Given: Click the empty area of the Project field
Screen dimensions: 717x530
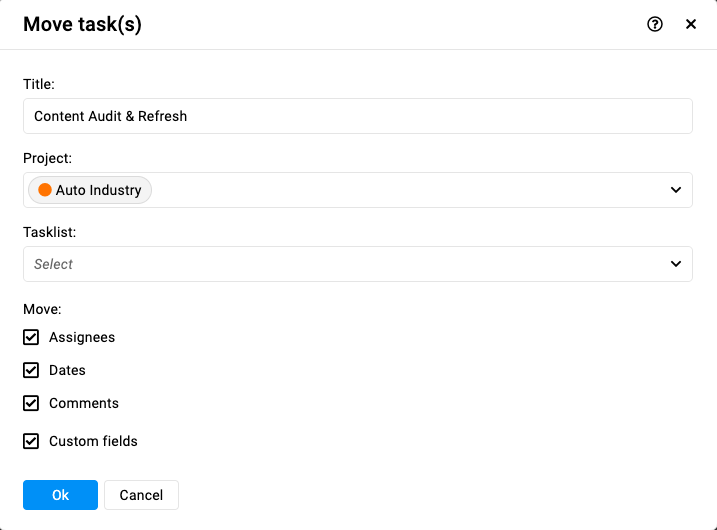Looking at the screenshot, I should (407, 190).
